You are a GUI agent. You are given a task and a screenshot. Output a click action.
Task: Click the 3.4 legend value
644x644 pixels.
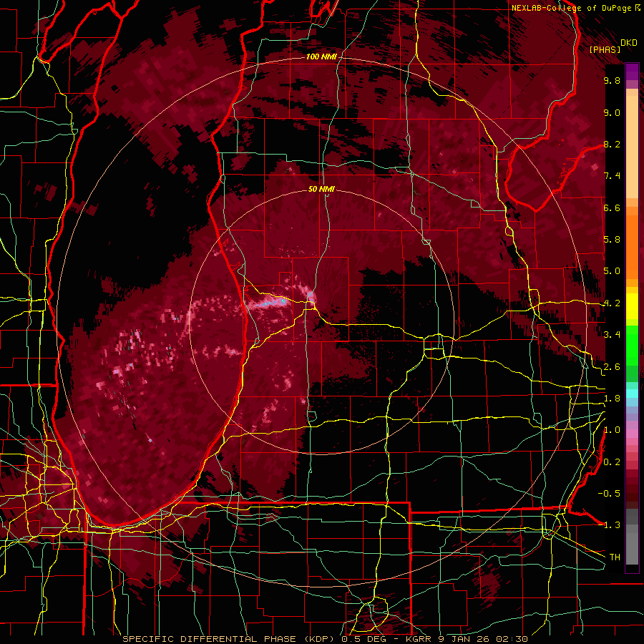612,335
